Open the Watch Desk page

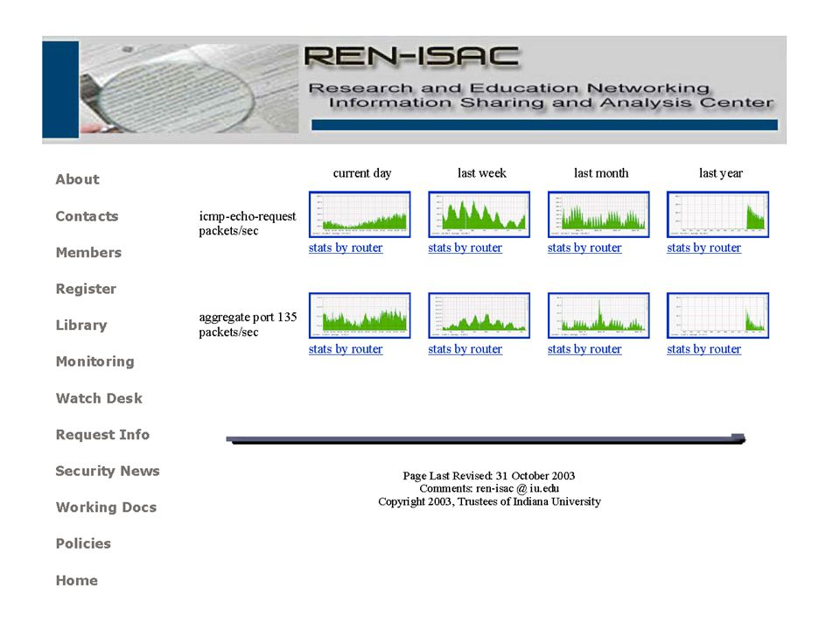[99, 398]
